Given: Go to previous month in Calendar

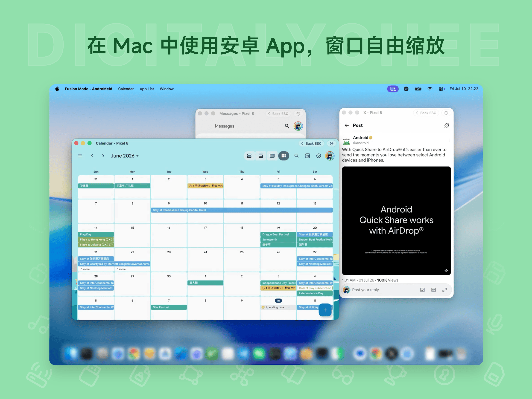Looking at the screenshot, I should 92,156.
